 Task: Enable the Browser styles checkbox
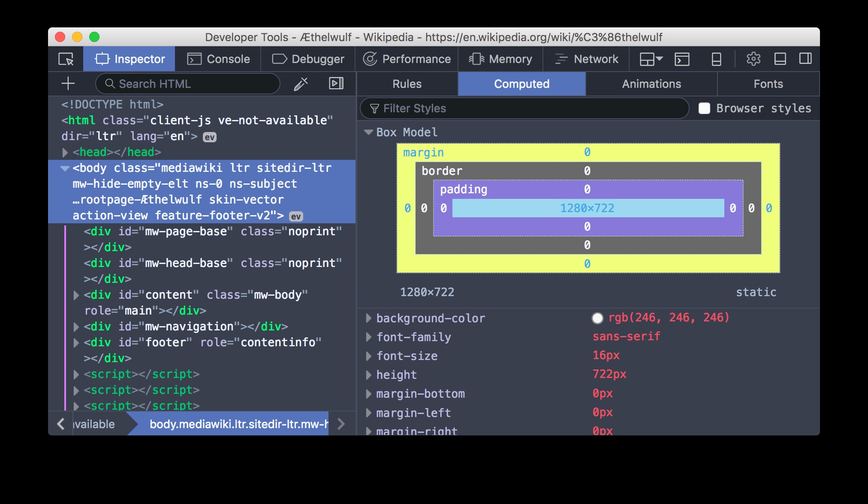(704, 108)
